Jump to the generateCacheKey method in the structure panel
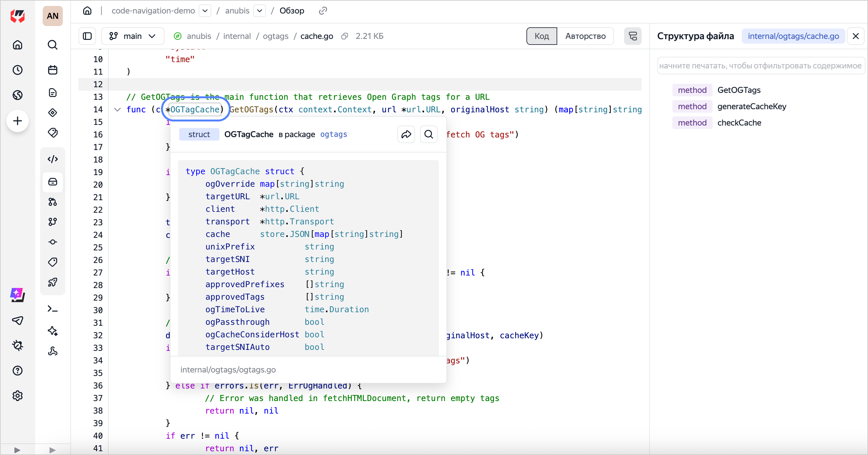The width and height of the screenshot is (868, 455). tap(752, 106)
